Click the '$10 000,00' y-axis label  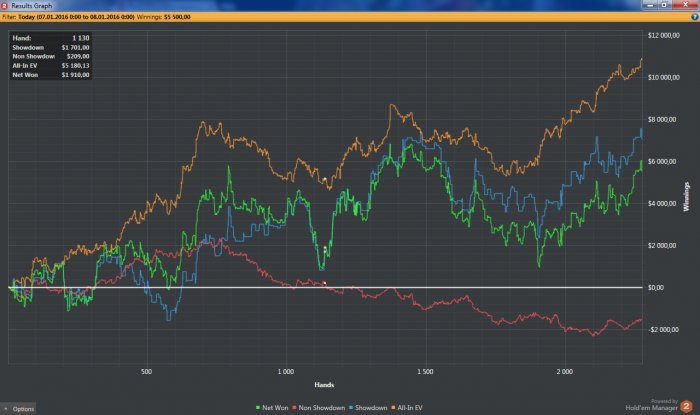(x=663, y=77)
